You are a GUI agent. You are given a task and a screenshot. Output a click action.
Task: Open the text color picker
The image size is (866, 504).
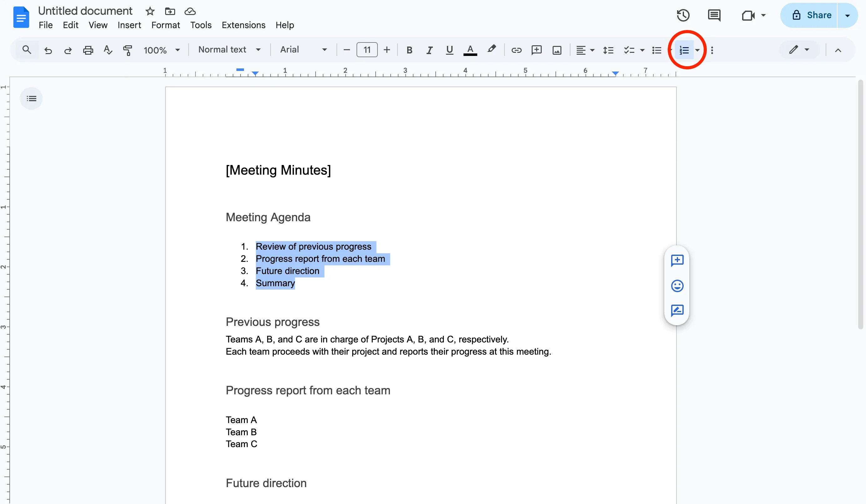470,50
